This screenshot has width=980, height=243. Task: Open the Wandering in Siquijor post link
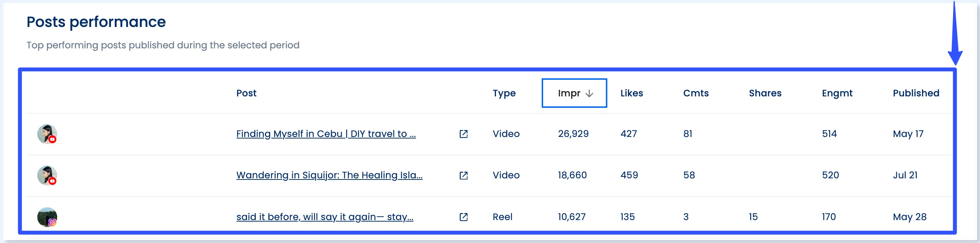click(330, 175)
